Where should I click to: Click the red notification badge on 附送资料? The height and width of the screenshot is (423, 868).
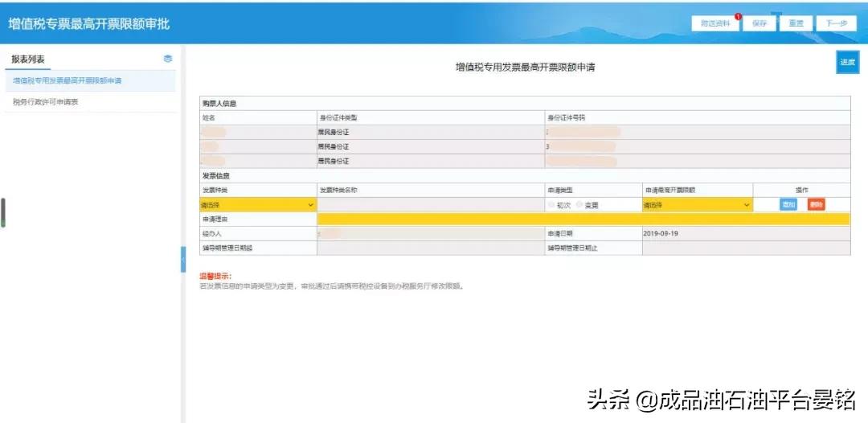pyautogui.click(x=738, y=17)
